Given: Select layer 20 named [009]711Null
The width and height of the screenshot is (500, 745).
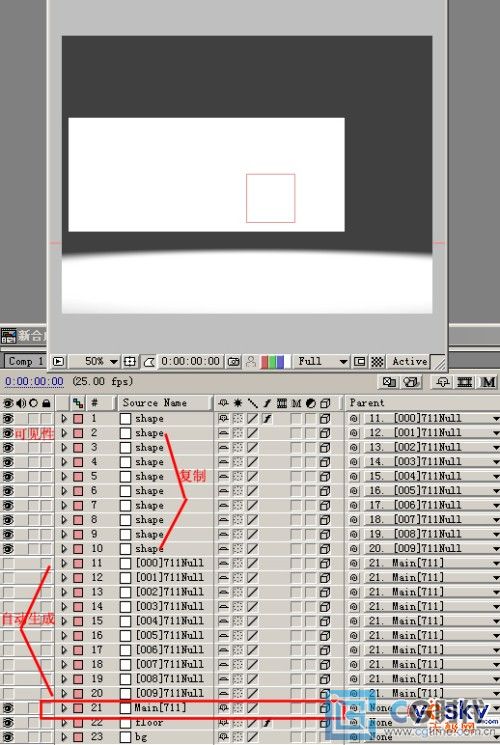Looking at the screenshot, I should click(x=169, y=693).
